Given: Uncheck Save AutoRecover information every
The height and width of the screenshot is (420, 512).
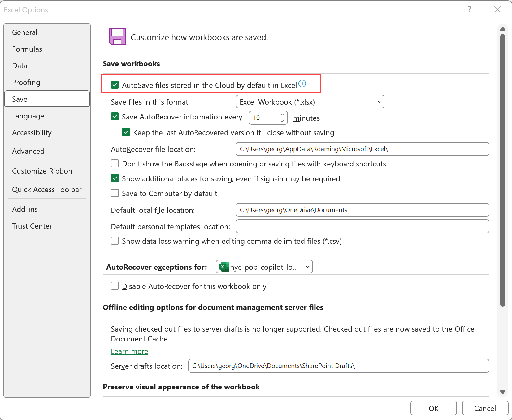Looking at the screenshot, I should pyautogui.click(x=115, y=116).
